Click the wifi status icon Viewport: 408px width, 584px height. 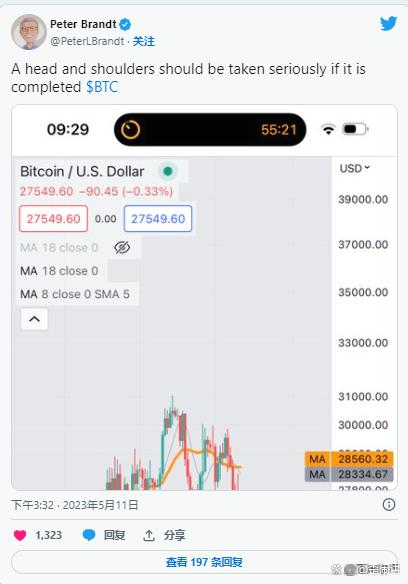coord(328,130)
